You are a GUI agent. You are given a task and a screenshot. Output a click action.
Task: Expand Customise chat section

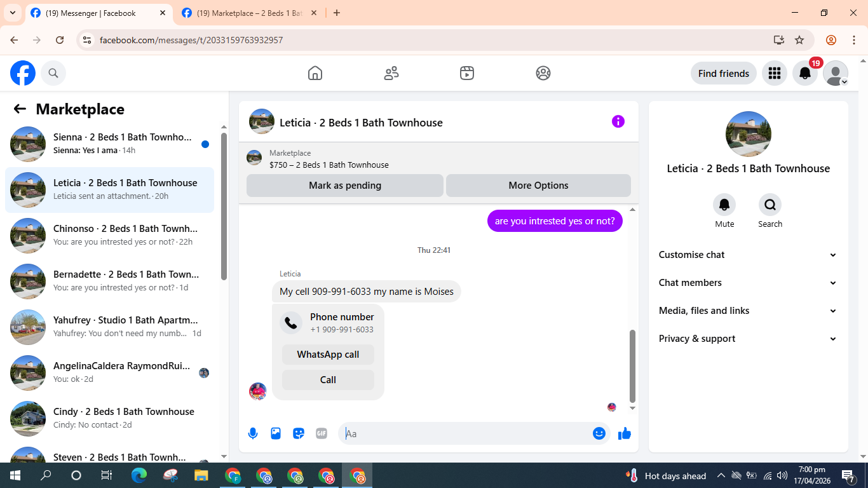(748, 255)
